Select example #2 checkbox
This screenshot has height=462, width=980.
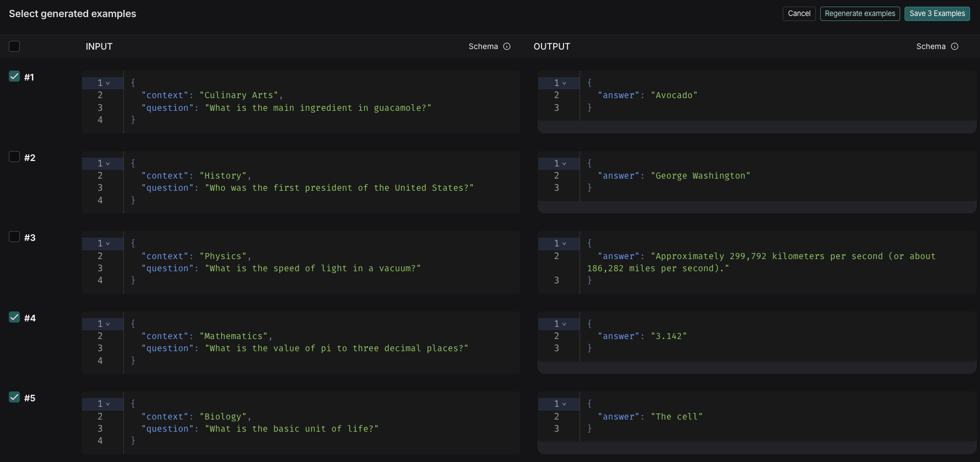coord(14,157)
